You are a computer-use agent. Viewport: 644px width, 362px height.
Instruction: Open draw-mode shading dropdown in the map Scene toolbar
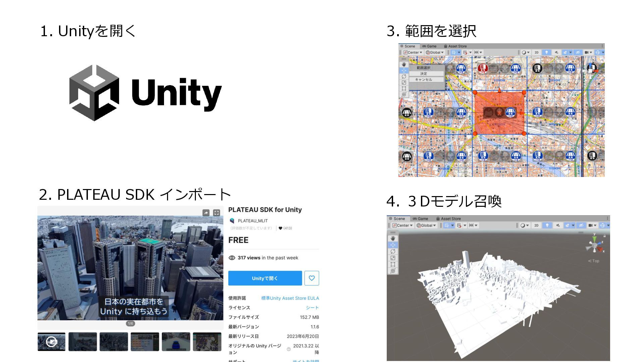pos(525,52)
